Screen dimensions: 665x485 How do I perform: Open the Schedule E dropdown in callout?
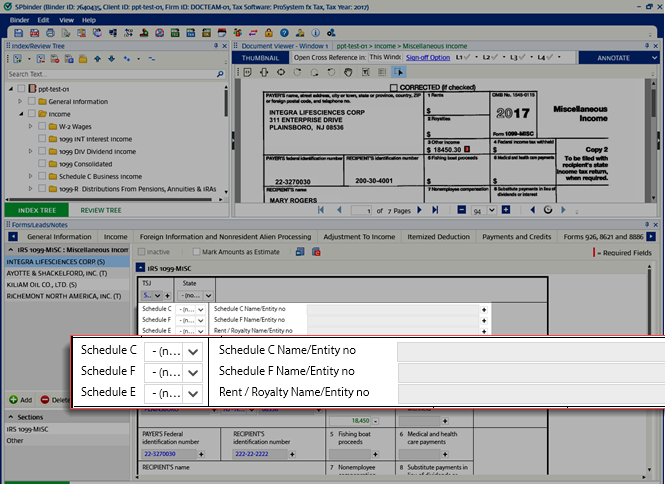point(193,393)
